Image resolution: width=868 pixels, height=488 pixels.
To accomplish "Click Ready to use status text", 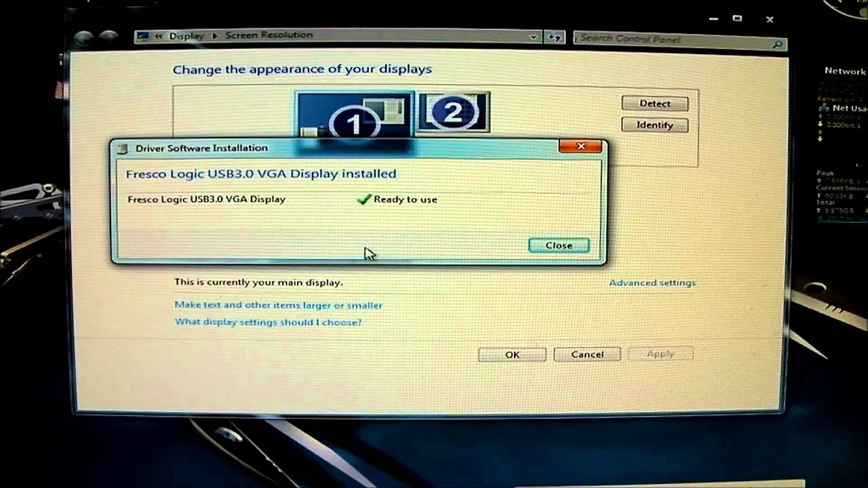I will pos(406,200).
